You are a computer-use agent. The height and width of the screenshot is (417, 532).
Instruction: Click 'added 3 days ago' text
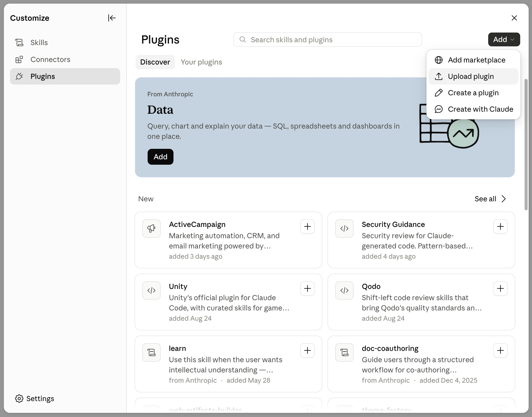tap(196, 256)
